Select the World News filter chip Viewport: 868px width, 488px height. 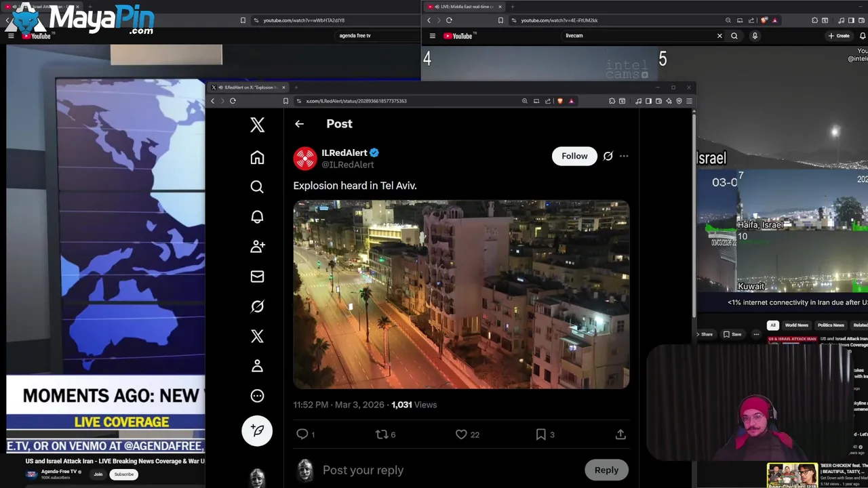[797, 325]
